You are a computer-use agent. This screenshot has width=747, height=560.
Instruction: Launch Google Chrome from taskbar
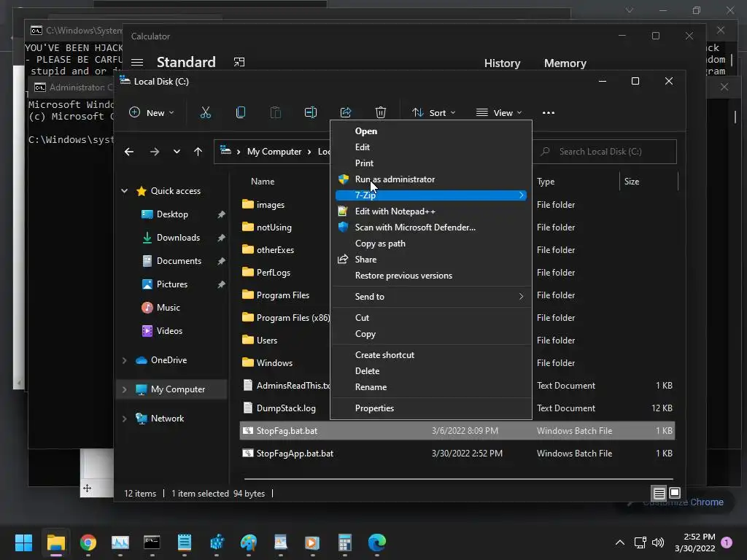coord(88,542)
